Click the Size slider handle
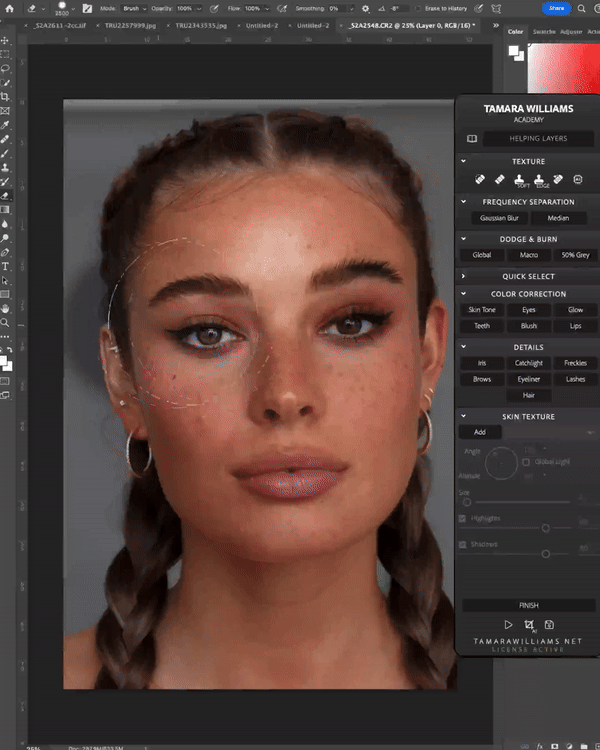This screenshot has width=600, height=750. click(467, 501)
